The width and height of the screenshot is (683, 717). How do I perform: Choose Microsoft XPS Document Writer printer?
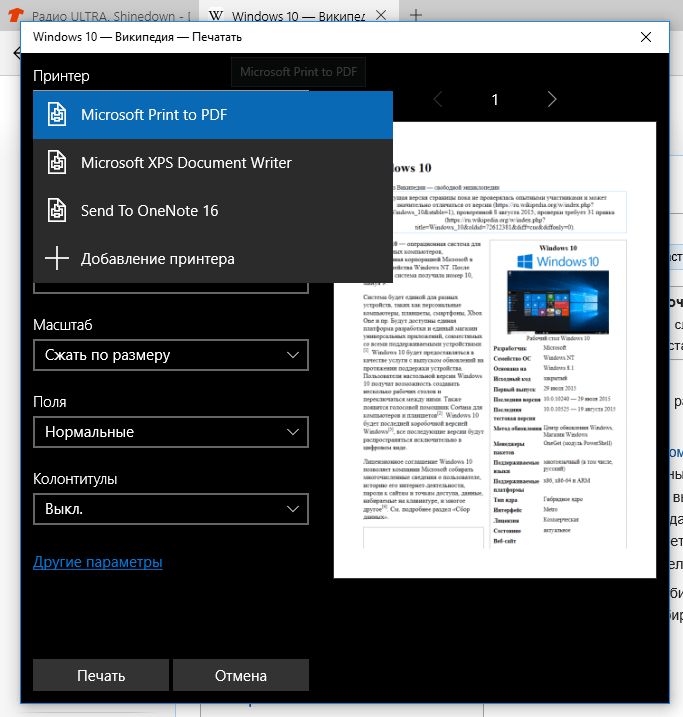[x=213, y=163]
